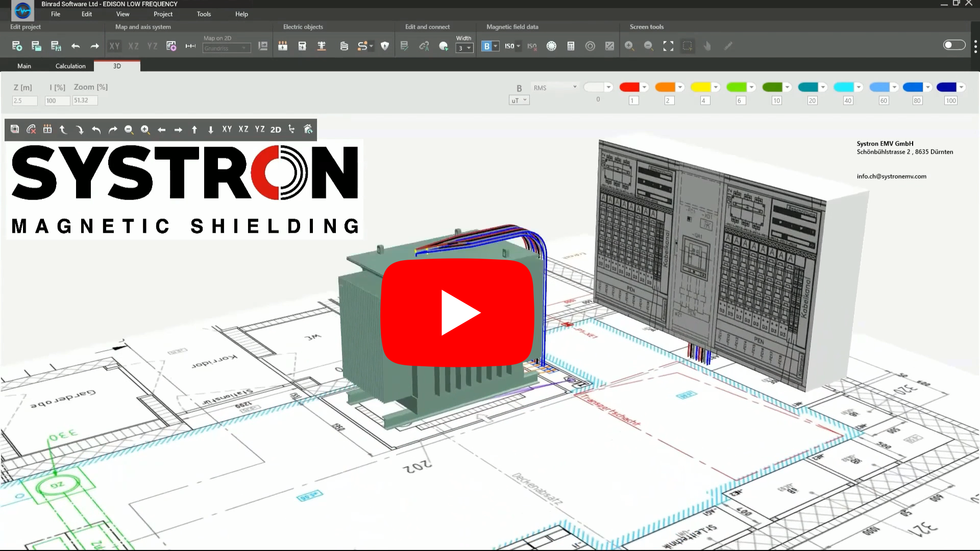
Task: Flip the on/off switch at the top right
Action: point(954,45)
